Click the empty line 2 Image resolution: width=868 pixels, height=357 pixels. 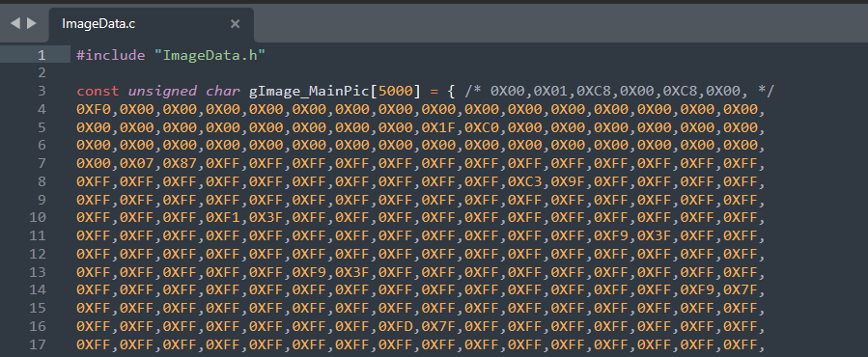[x=421, y=73]
